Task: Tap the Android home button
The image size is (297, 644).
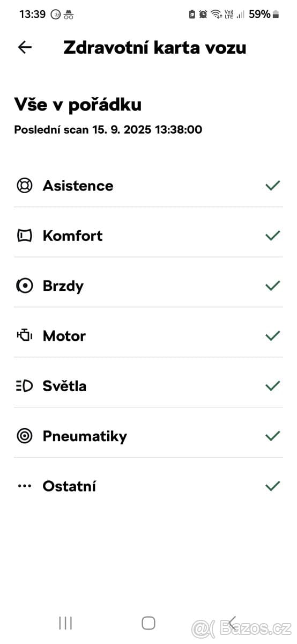Action: pyautogui.click(x=148, y=623)
